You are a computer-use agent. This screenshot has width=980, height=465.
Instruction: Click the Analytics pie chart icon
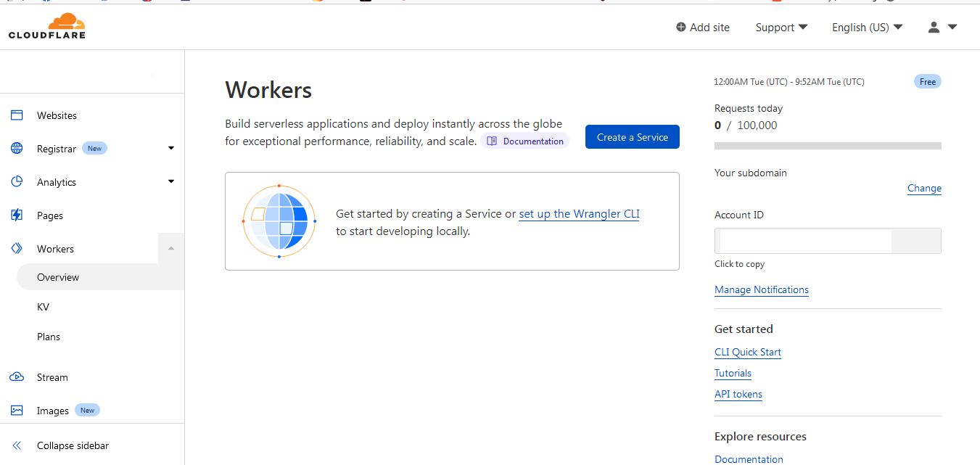[x=17, y=182]
